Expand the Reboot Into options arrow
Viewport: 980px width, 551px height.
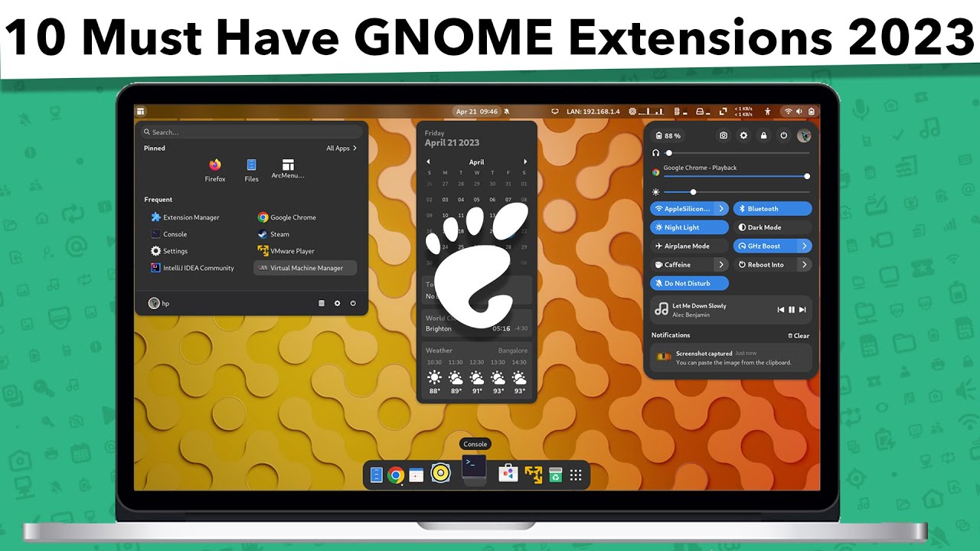point(805,265)
